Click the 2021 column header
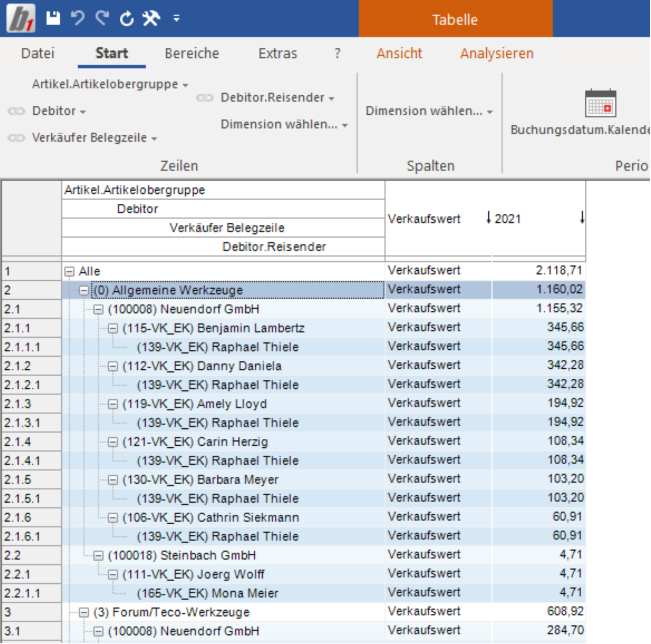Image resolution: width=651 pixels, height=644 pixels. pos(539,218)
